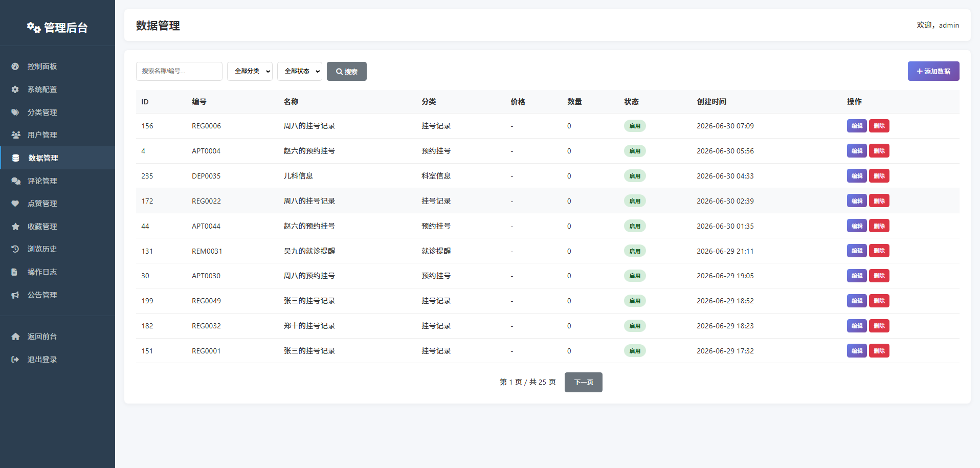Go to 用户管理 in sidebar
Viewport: 980px width, 468px height.
57,135
